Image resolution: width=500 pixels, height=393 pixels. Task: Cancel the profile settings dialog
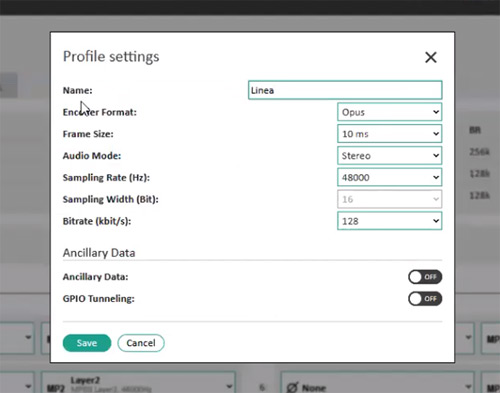pyautogui.click(x=141, y=343)
